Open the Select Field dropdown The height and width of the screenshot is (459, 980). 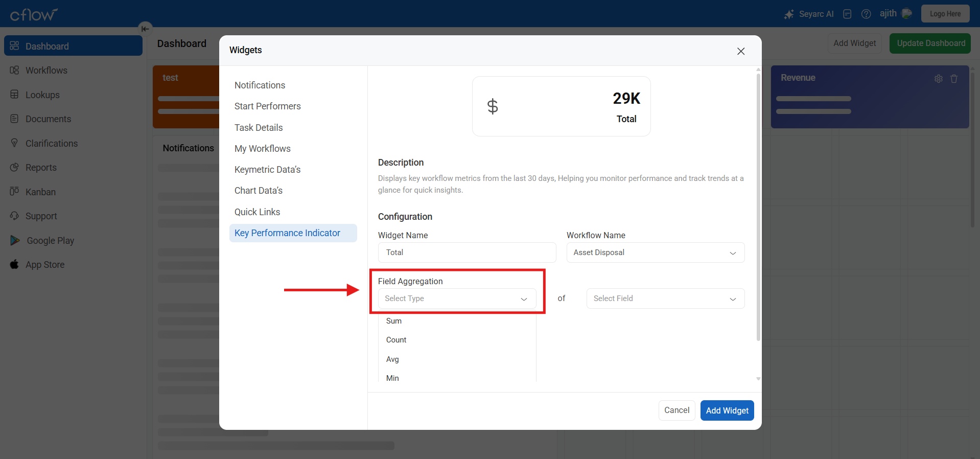tap(665, 299)
